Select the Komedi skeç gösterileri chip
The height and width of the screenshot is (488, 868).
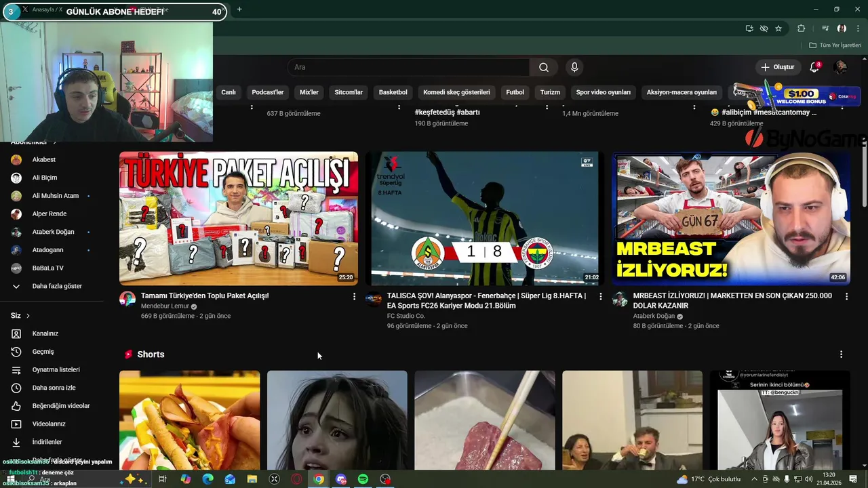456,92
